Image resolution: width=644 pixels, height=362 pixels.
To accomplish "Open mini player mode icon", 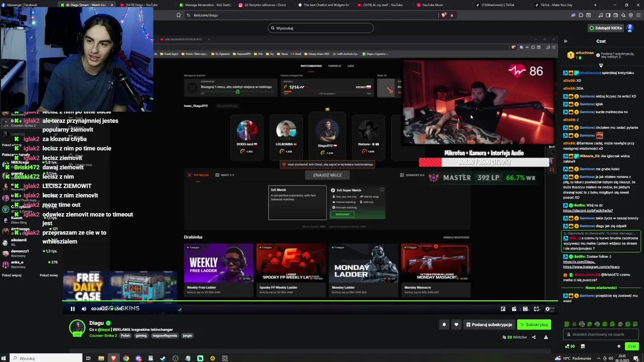I will click(x=503, y=309).
